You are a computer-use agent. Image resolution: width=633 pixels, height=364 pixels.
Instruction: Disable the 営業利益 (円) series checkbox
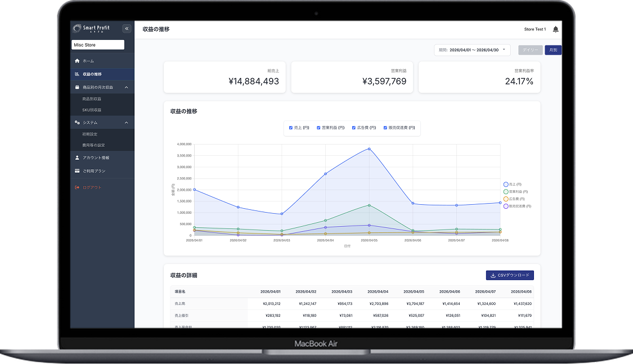point(318,128)
